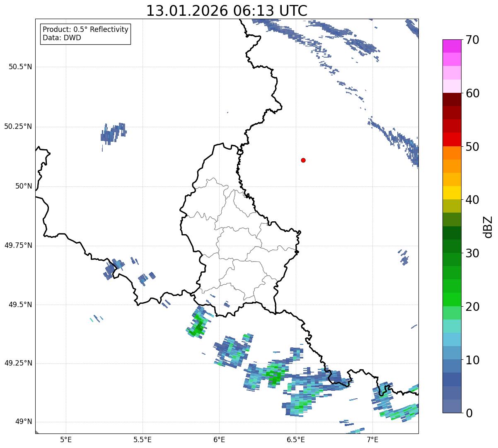Click the "dBZ" colorbar label
Screen dimensions: 498x448
[x=488, y=226]
